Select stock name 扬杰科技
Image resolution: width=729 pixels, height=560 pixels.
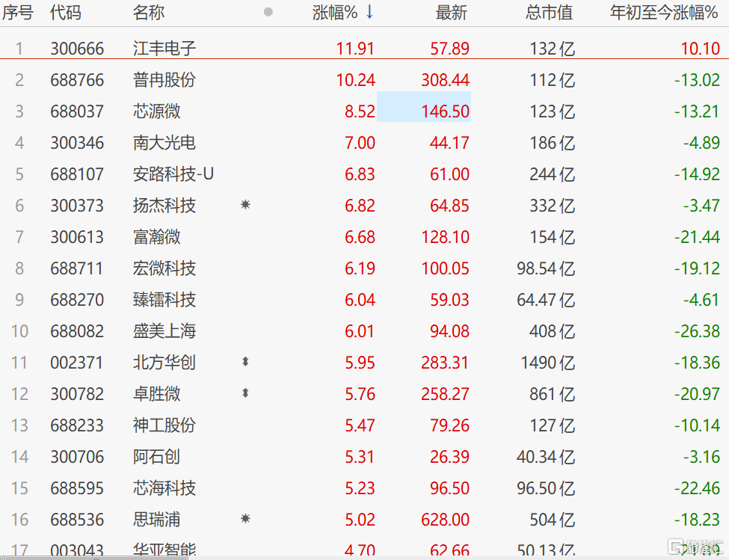[x=164, y=206]
